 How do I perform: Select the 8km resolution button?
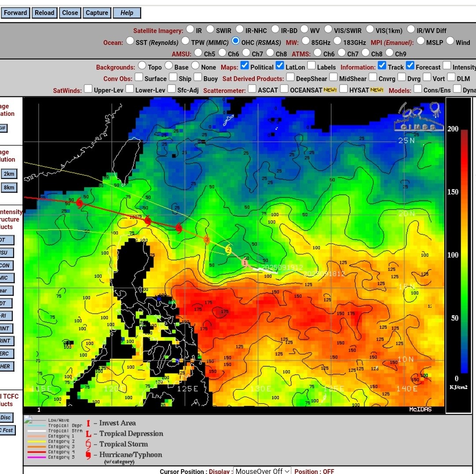coord(9,187)
